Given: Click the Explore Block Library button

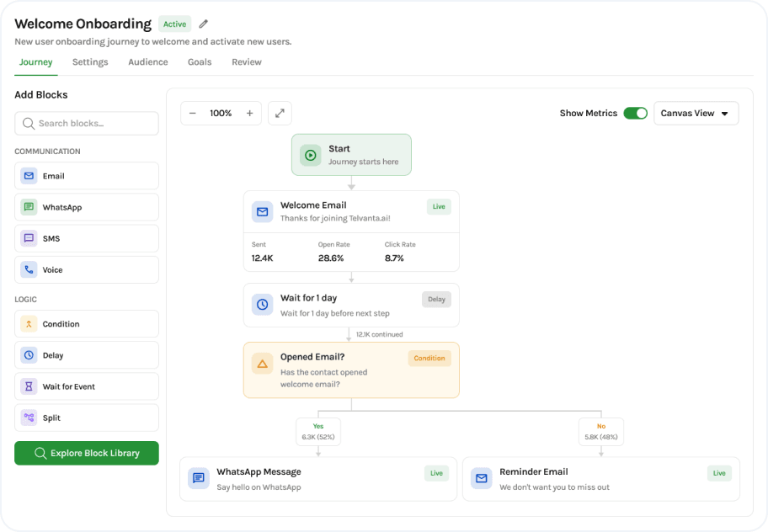Looking at the screenshot, I should [x=87, y=453].
